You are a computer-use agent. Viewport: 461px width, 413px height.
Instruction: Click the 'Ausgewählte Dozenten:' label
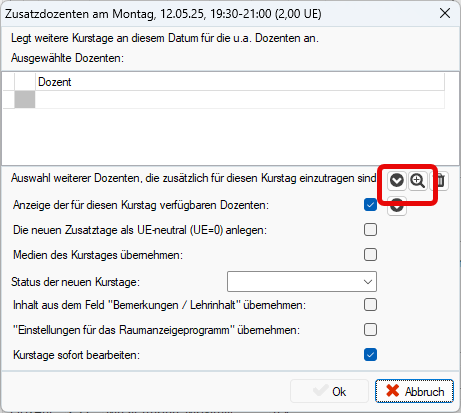67,58
